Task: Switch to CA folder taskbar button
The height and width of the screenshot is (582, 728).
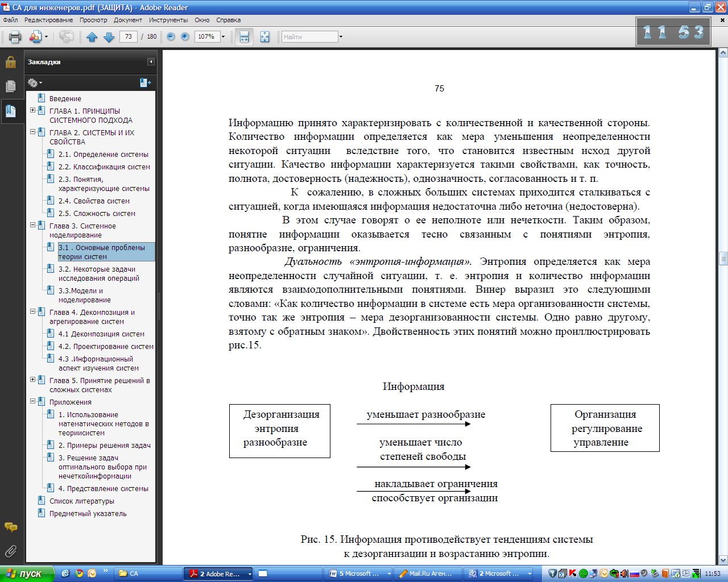Action: (148, 574)
